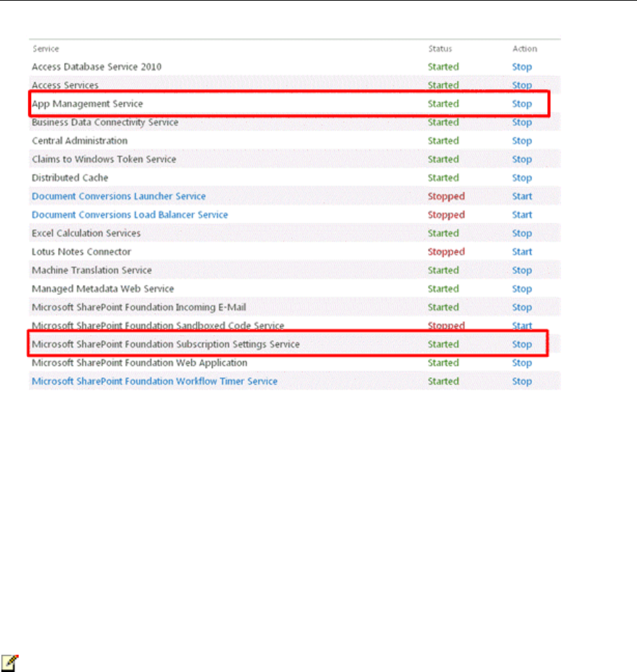Click the Status column header
Screen dimensions: 637x672
(440, 49)
